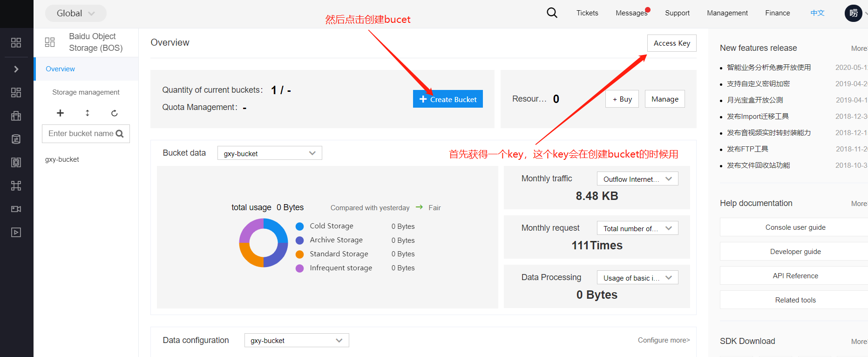Image resolution: width=868 pixels, height=357 pixels.
Task: Open Tickets in the top navigation
Action: [587, 13]
